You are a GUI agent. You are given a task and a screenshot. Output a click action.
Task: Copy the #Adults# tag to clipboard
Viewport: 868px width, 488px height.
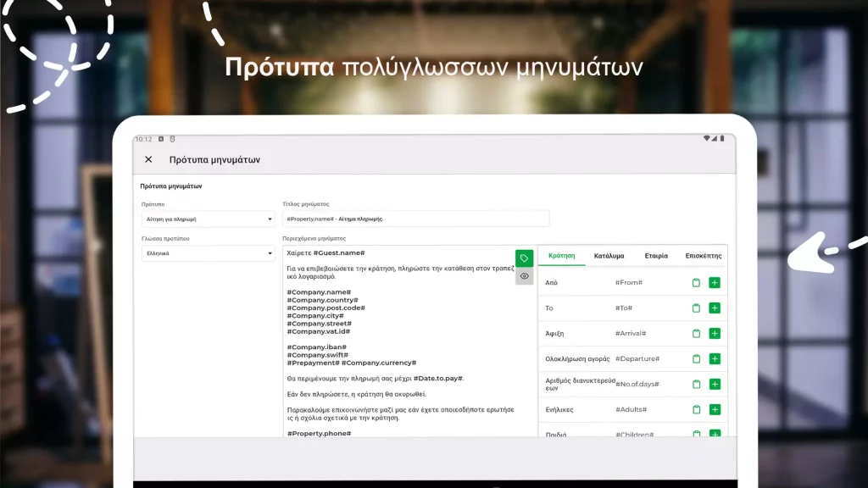tap(696, 409)
